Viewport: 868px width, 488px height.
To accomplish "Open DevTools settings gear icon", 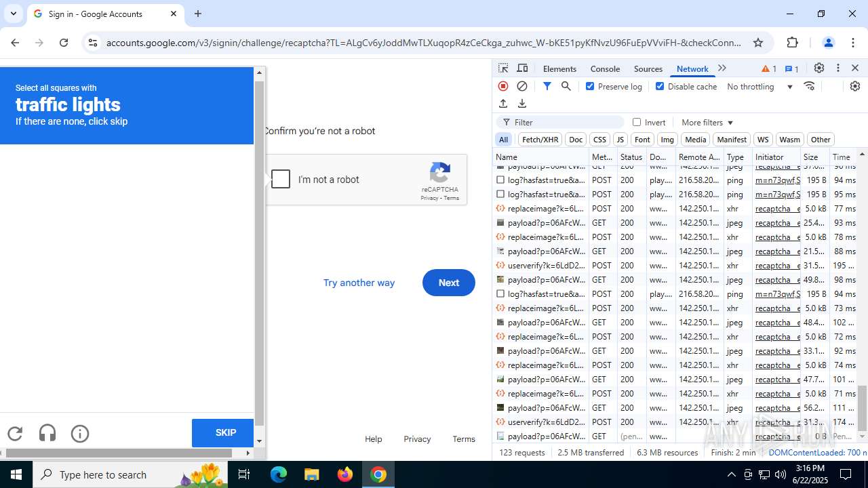I will pyautogui.click(x=819, y=68).
